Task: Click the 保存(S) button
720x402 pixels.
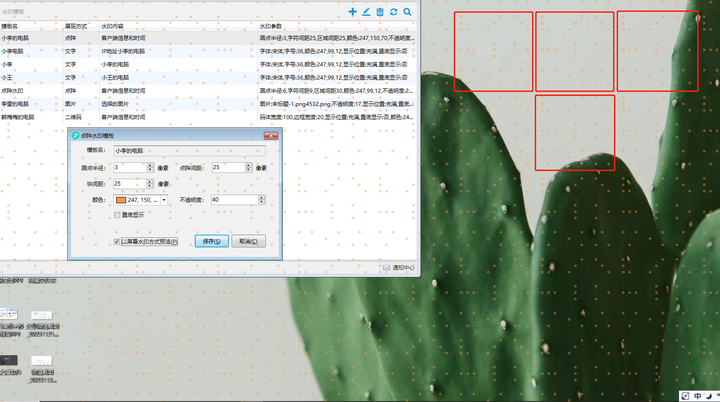Action: (x=211, y=241)
